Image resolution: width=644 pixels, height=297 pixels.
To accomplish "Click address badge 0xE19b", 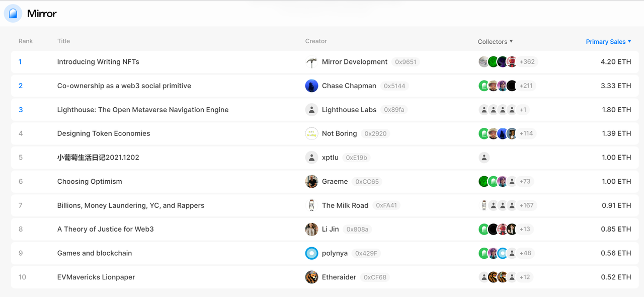I will (x=357, y=158).
